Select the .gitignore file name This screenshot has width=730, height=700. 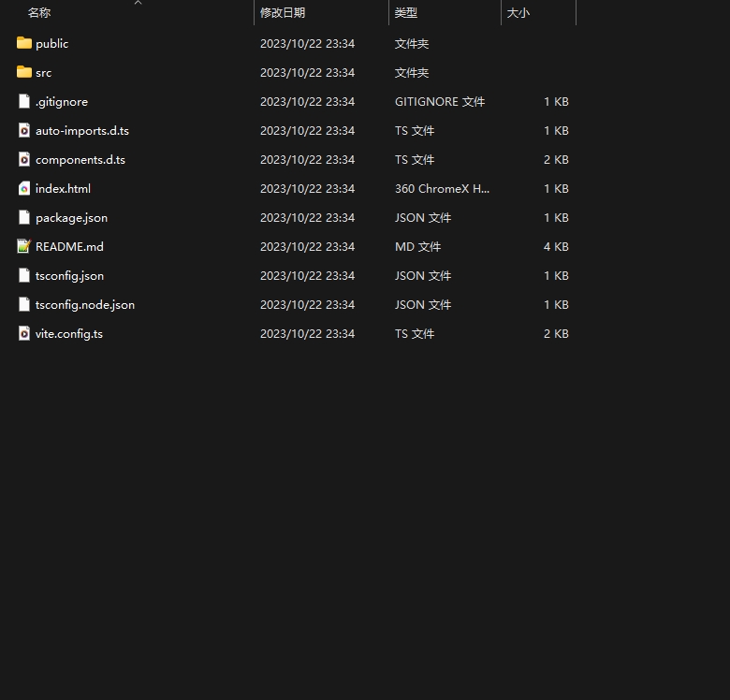(62, 102)
